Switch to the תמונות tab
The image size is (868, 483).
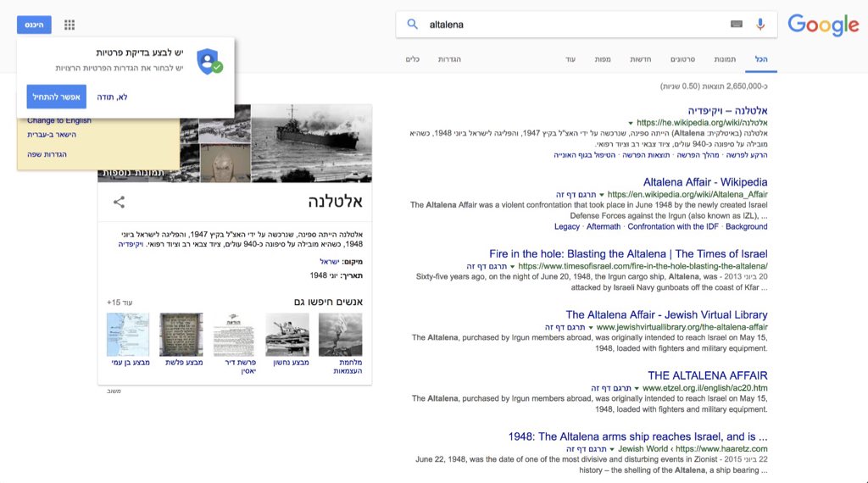[x=725, y=59]
